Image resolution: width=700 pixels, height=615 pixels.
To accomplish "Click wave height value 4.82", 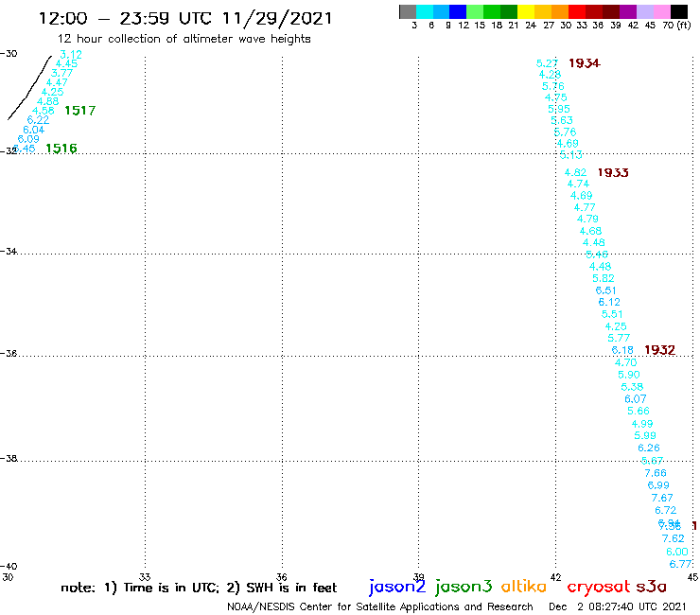I will [575, 172].
